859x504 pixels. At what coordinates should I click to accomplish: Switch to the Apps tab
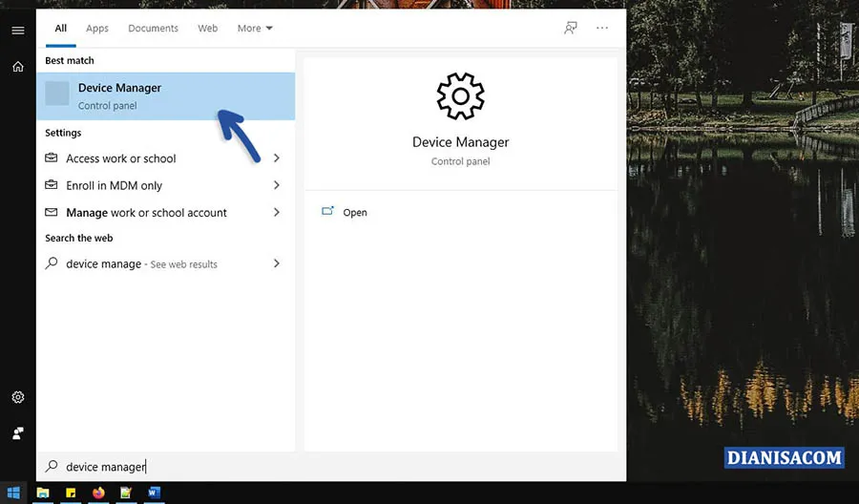pyautogui.click(x=97, y=28)
